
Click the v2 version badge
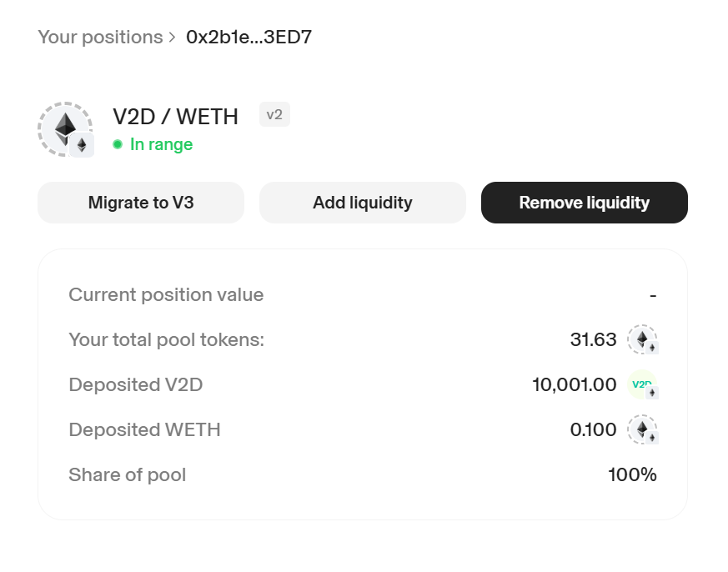click(274, 115)
